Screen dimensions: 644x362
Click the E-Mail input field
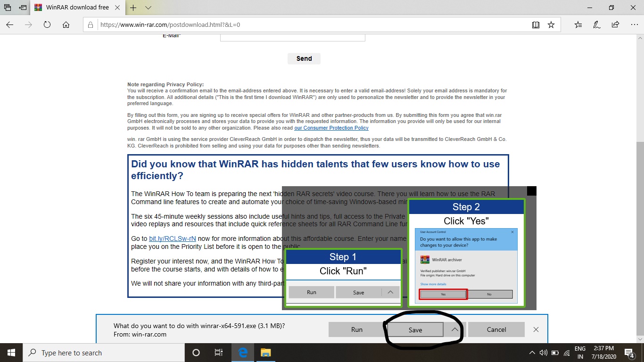click(x=292, y=37)
